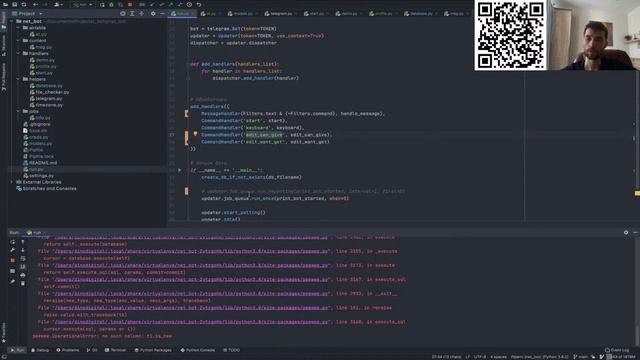Open the Git tool window tab
This screenshot has width=640, height=360.
coord(92,350)
